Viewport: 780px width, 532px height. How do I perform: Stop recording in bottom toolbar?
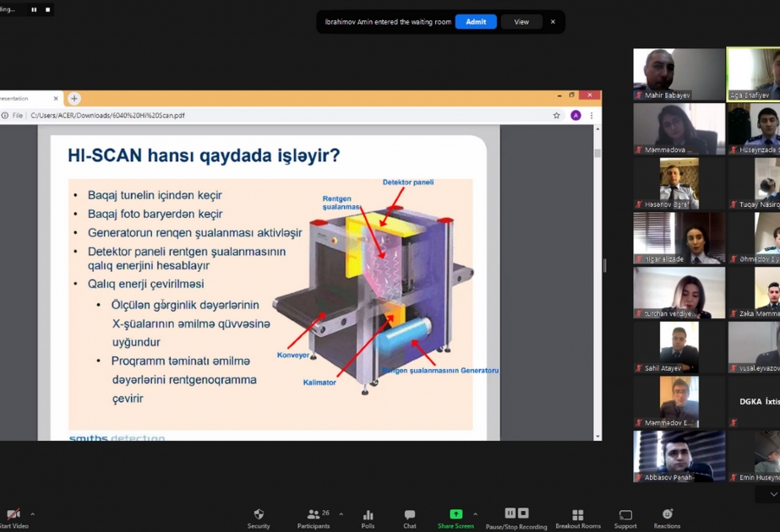(523, 513)
